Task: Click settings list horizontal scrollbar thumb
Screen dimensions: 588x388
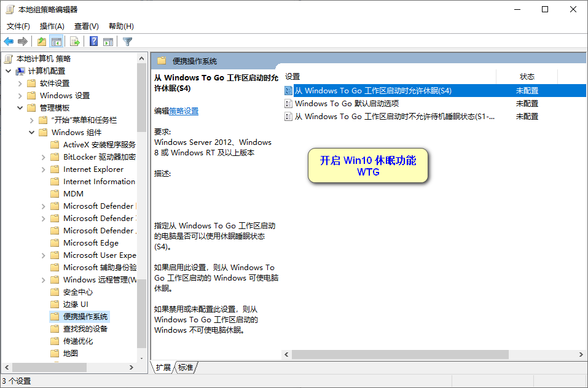Action: pos(401,354)
